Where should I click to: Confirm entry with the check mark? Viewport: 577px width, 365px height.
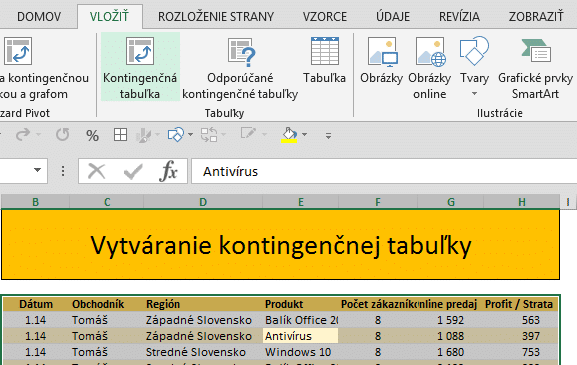click(133, 172)
